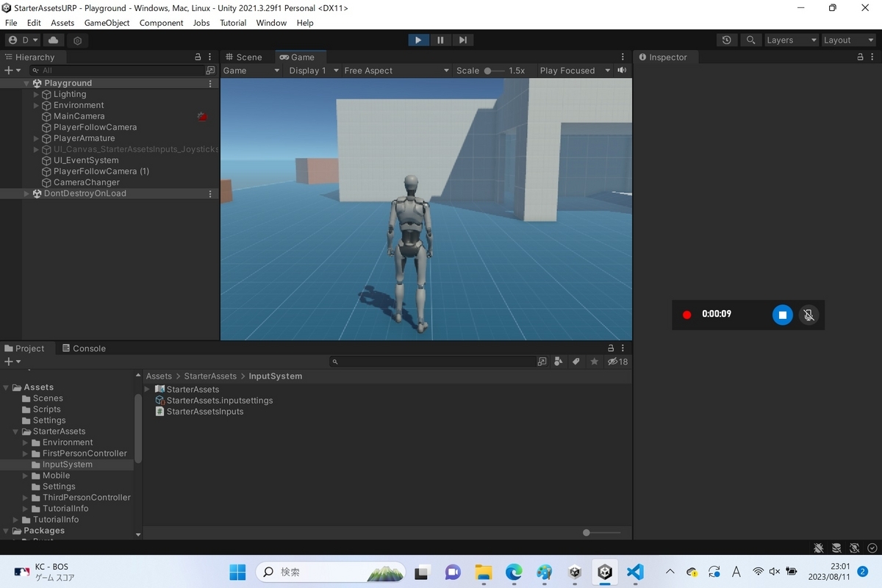
Task: Open the Display 1 dropdown
Action: pos(313,71)
